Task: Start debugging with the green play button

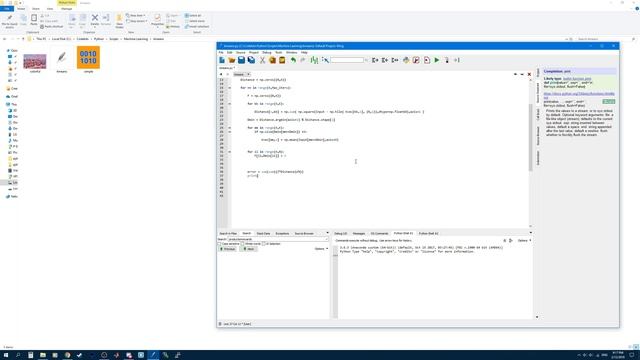Action: pyautogui.click(x=437, y=60)
